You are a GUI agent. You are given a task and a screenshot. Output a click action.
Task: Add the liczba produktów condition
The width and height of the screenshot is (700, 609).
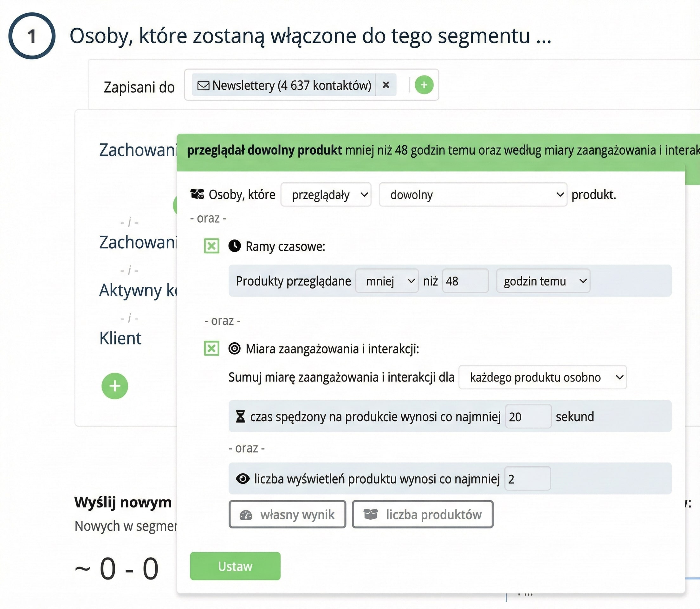(423, 514)
